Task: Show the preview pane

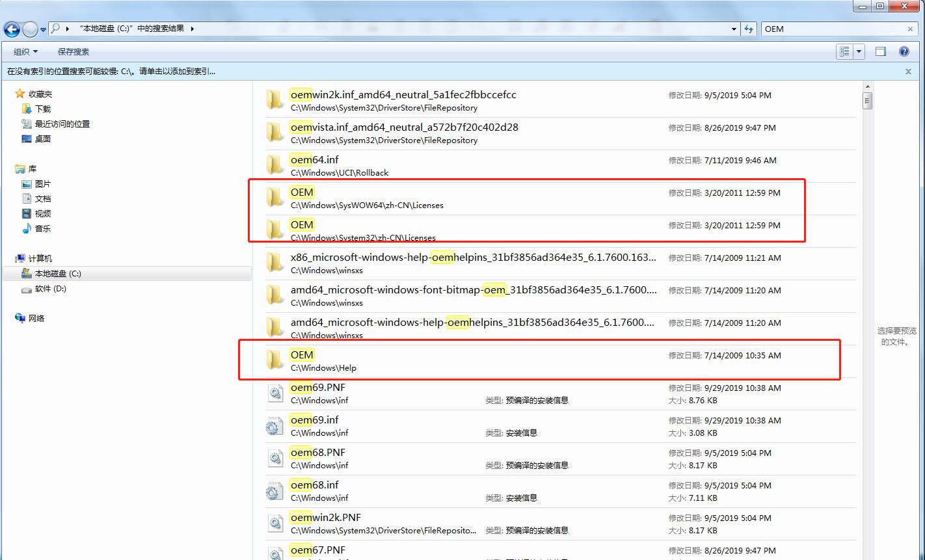Action: coord(881,51)
